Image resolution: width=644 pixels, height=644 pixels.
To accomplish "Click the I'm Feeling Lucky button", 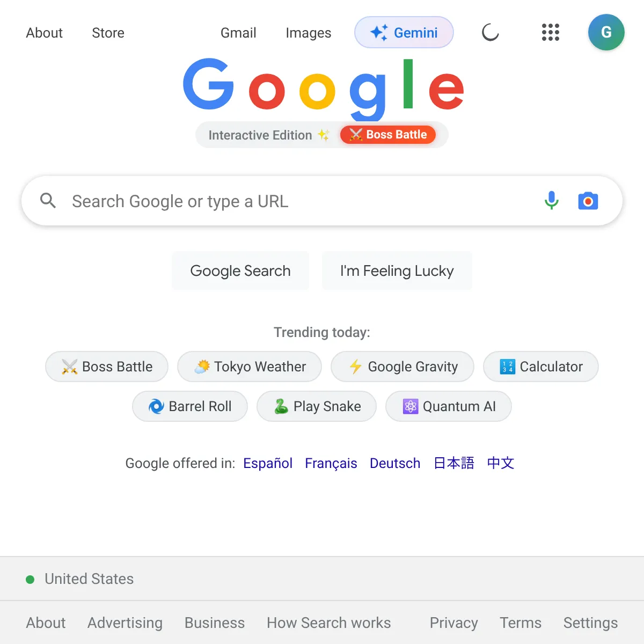I will (x=397, y=270).
